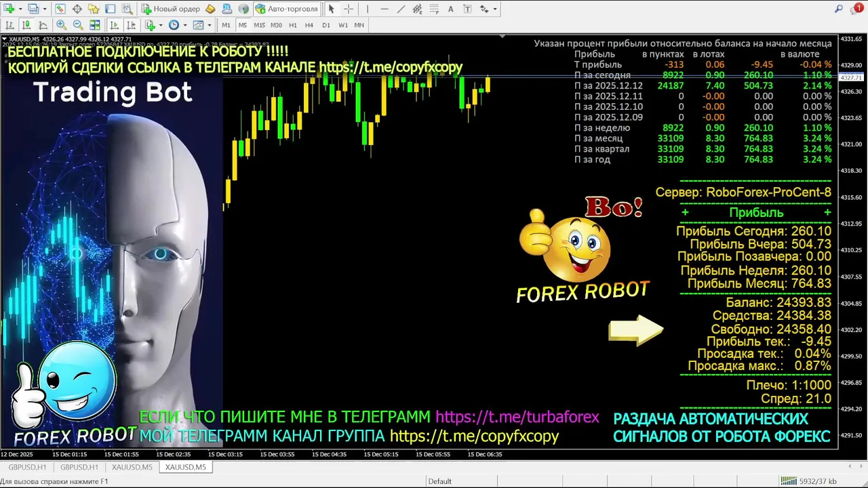868x488 pixels.
Task: Open a new chart window
Action: coord(9,9)
